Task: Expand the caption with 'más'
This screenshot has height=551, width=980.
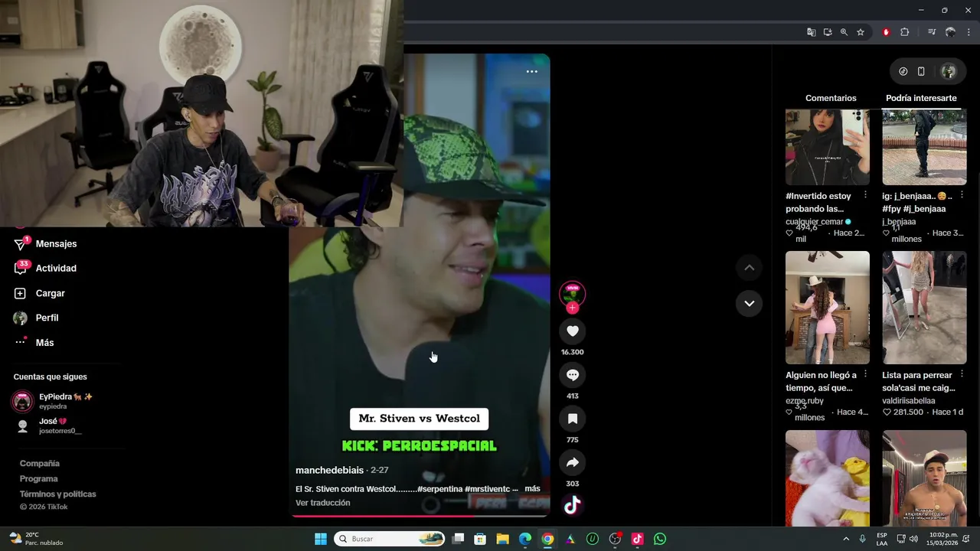Action: click(532, 488)
